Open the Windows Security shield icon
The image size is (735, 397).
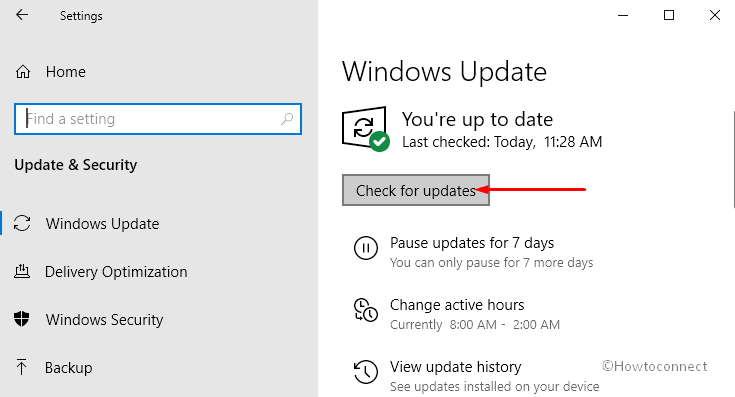point(22,319)
